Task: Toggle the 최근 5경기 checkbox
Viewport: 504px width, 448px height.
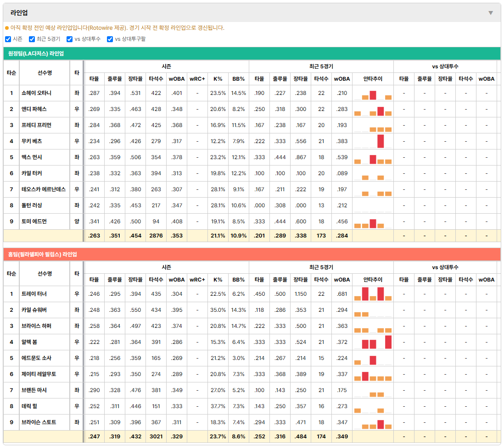Action: 32,39
